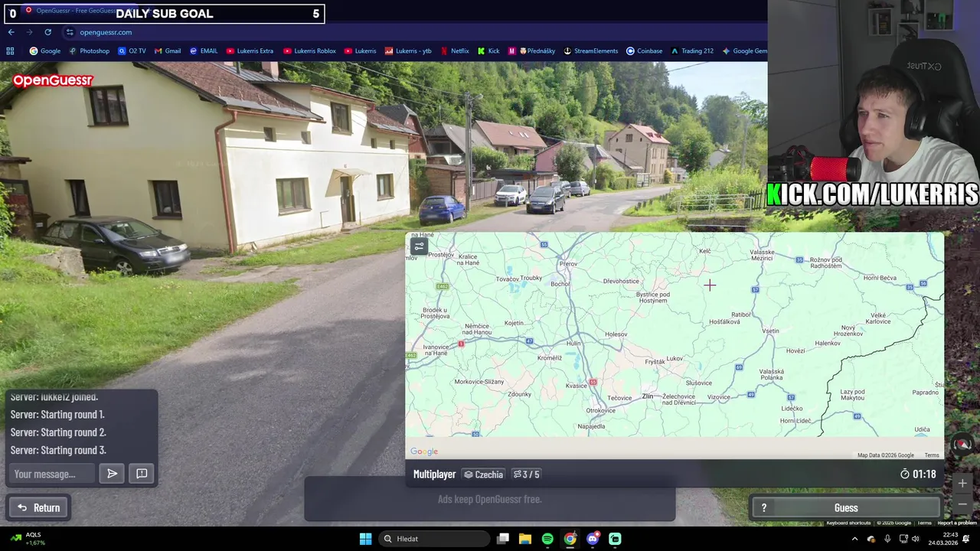Click the Guess button
This screenshot has height=551, width=980.
(x=845, y=507)
